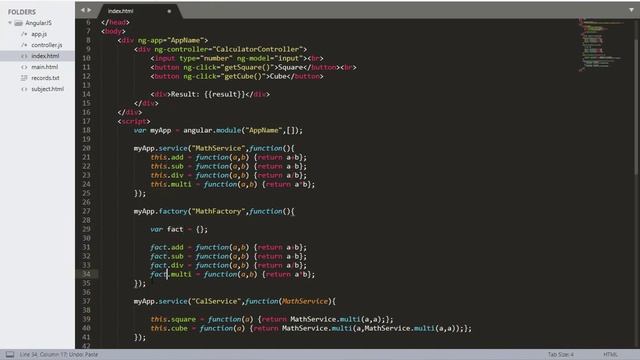Open the tab list dropdown arrow
This screenshot has width=640, height=360.
pyautogui.click(x=631, y=10)
